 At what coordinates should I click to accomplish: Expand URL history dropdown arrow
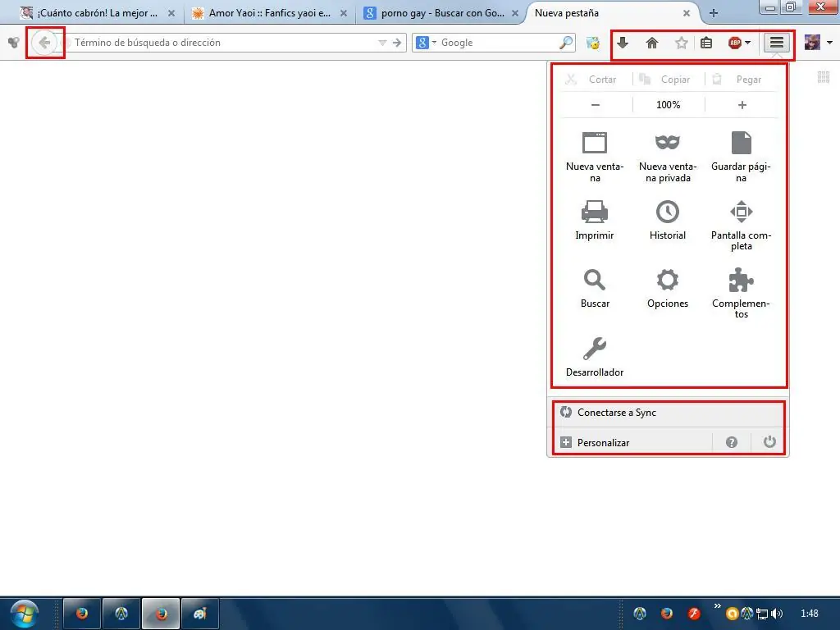[382, 43]
